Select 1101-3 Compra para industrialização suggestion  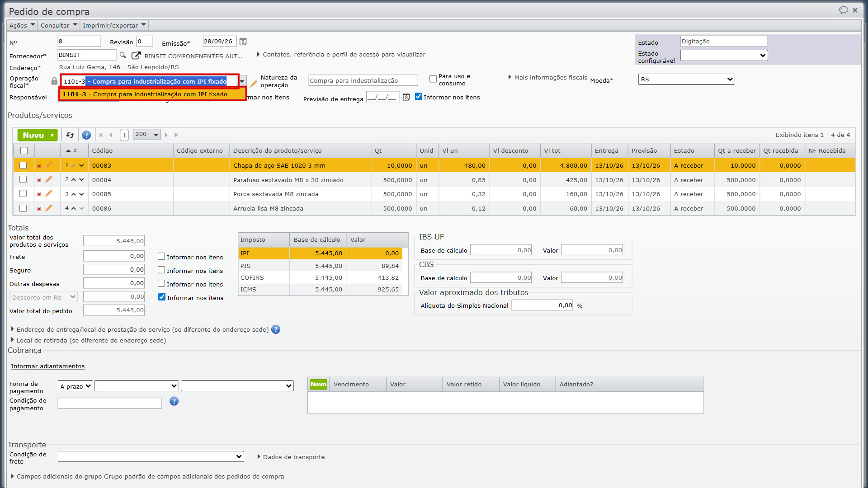pyautogui.click(x=153, y=94)
